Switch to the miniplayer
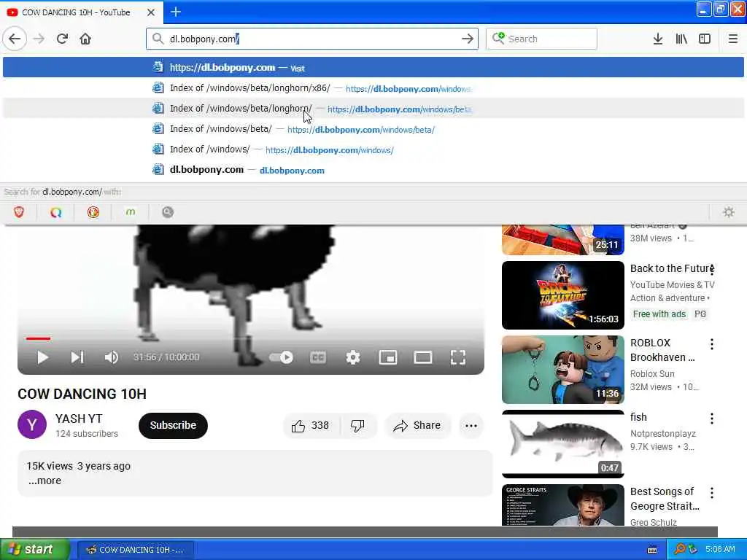 [388, 357]
